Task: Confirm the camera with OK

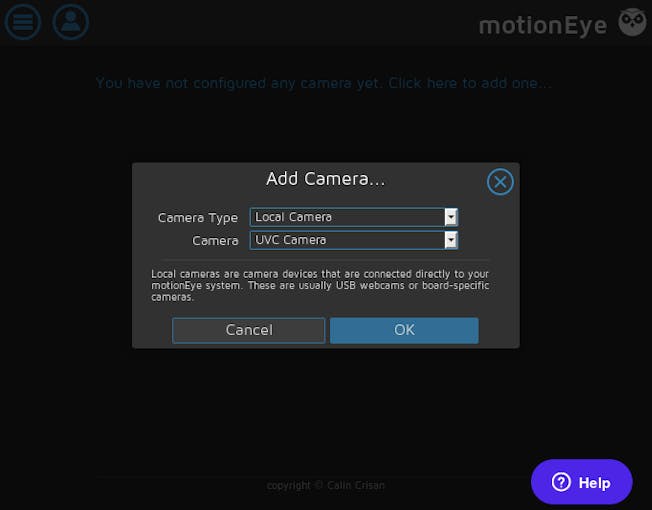Action: [x=404, y=330]
